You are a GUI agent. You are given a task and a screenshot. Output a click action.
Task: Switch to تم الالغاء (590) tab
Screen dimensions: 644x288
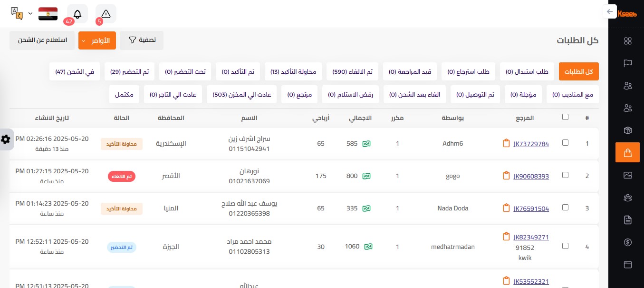coord(352,71)
